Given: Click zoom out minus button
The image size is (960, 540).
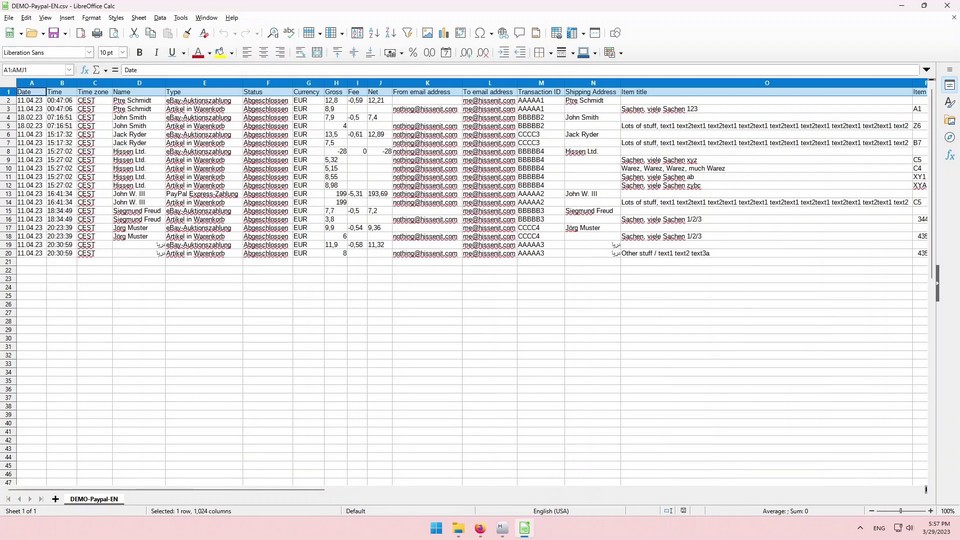Looking at the screenshot, I should [x=872, y=511].
